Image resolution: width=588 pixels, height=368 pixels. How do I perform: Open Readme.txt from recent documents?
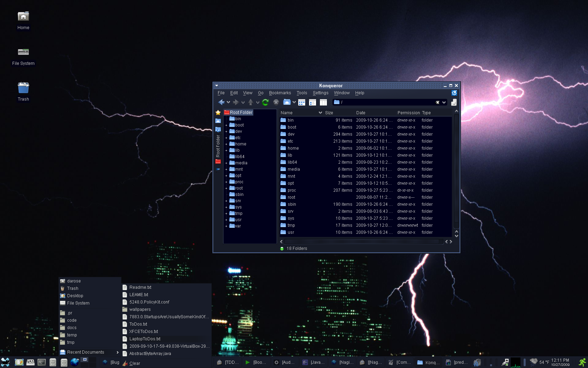[x=140, y=287]
